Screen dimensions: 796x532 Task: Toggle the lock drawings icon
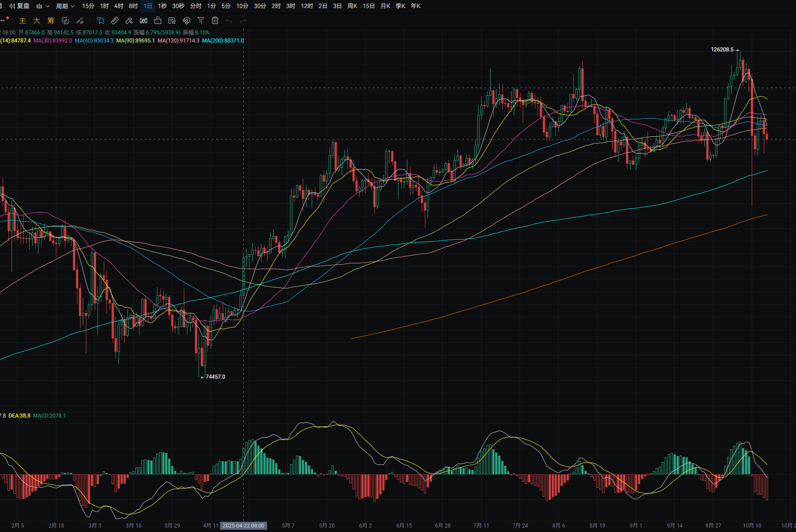click(158, 21)
